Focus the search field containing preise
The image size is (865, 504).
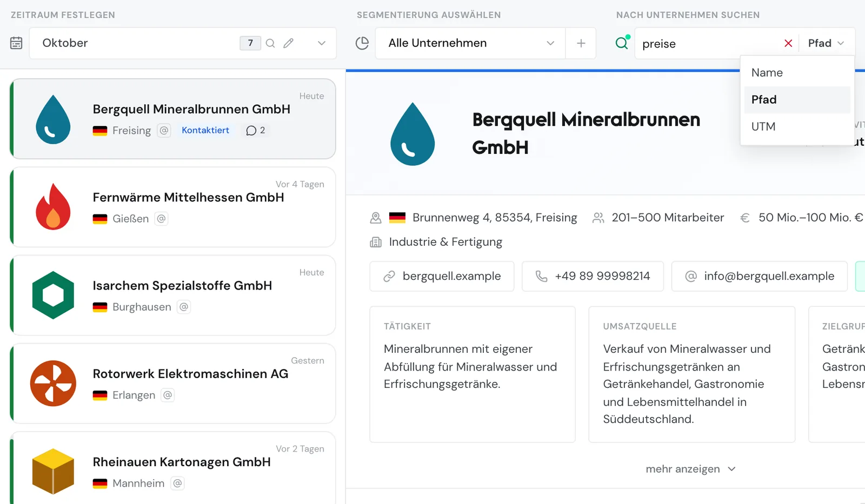pyautogui.click(x=708, y=44)
